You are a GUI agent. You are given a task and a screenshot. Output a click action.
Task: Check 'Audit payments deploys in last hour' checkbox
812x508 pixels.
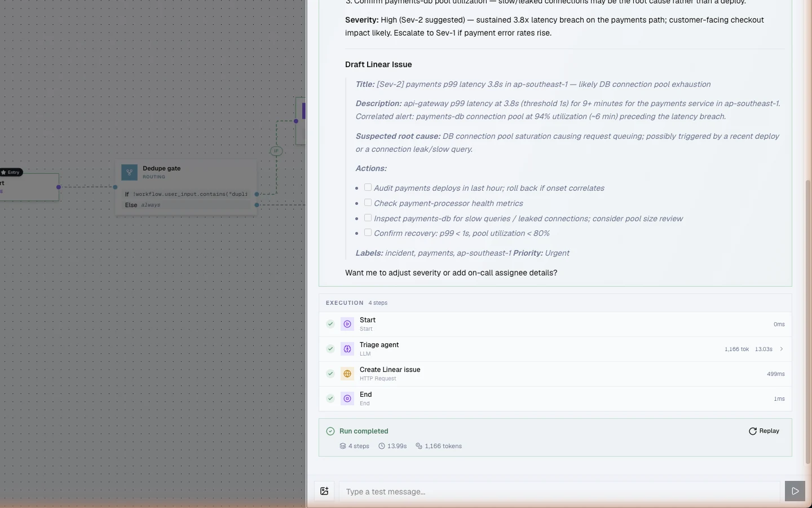(368, 187)
